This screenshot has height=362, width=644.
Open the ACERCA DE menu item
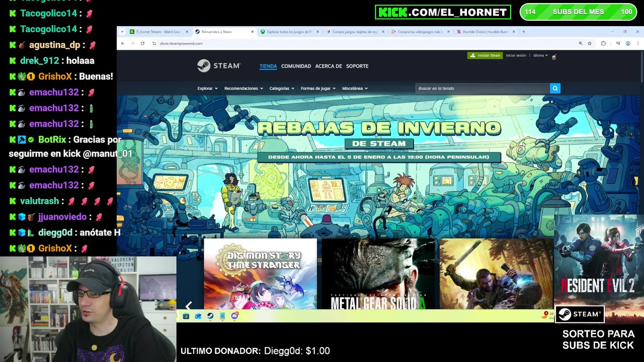pyautogui.click(x=329, y=66)
